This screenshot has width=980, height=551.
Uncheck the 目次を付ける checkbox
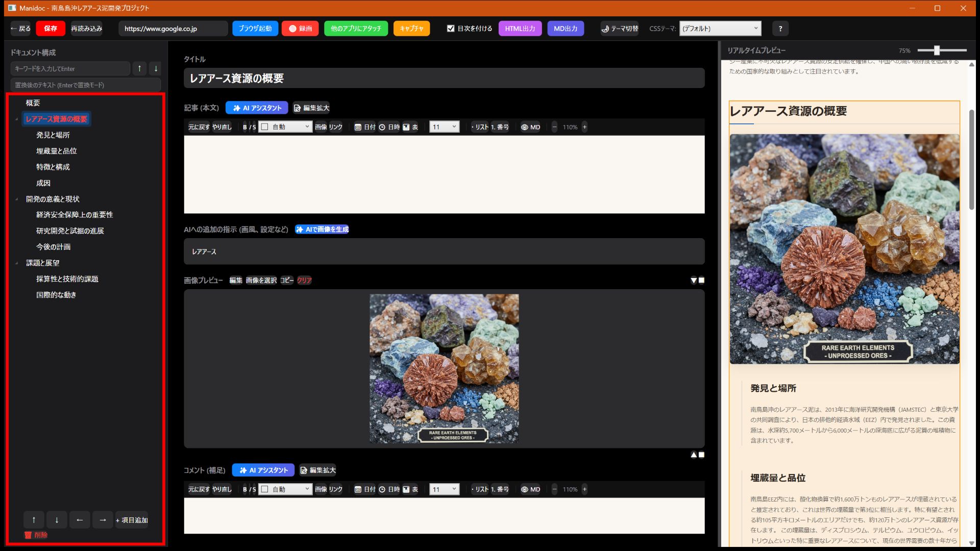[451, 28]
